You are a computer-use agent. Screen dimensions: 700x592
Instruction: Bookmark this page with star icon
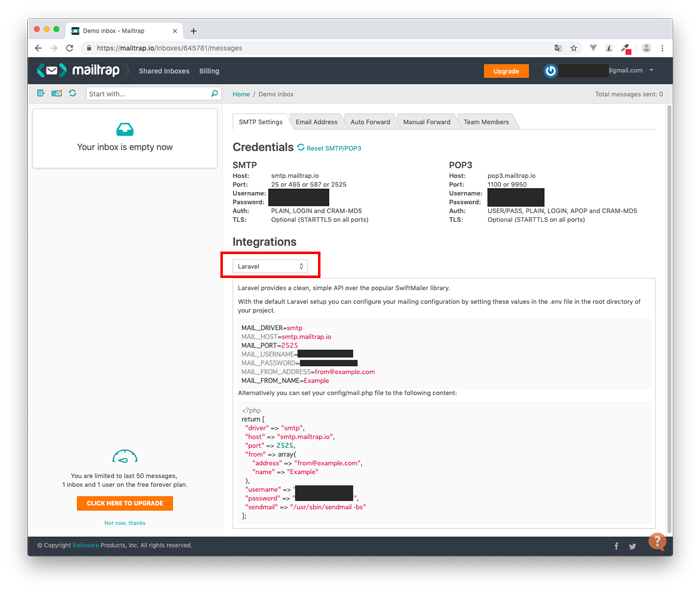coord(574,48)
